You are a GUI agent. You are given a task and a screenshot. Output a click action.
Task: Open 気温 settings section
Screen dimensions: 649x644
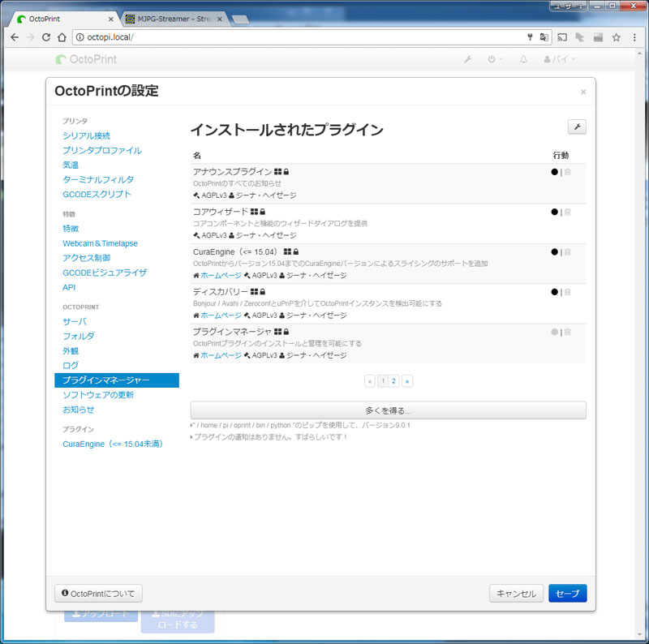[71, 165]
